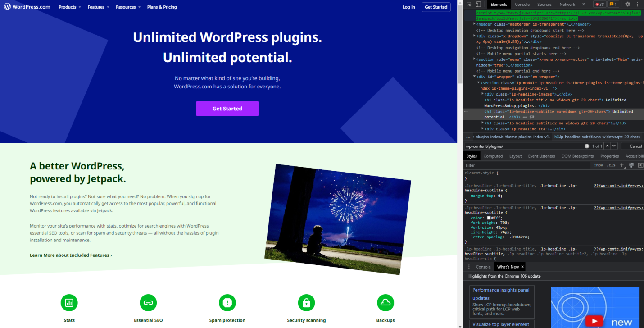The height and width of the screenshot is (328, 644).
Task: Click the Security scanning lock icon
Action: pyautogui.click(x=306, y=303)
